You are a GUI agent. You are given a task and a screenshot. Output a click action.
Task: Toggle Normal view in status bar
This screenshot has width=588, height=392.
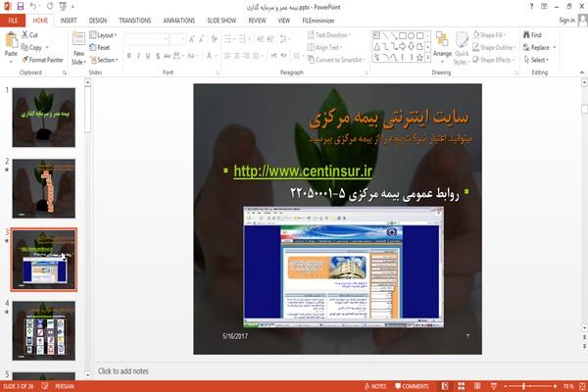445,386
